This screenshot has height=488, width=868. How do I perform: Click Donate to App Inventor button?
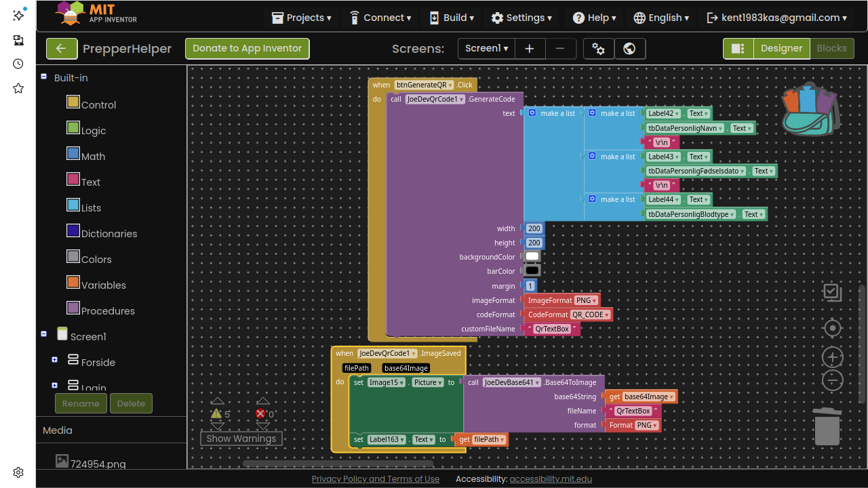coord(247,48)
